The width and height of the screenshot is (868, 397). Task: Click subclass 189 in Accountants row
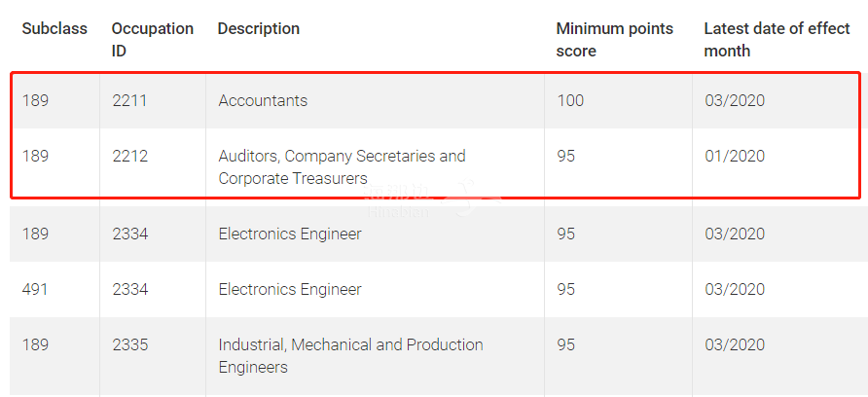pos(35,101)
